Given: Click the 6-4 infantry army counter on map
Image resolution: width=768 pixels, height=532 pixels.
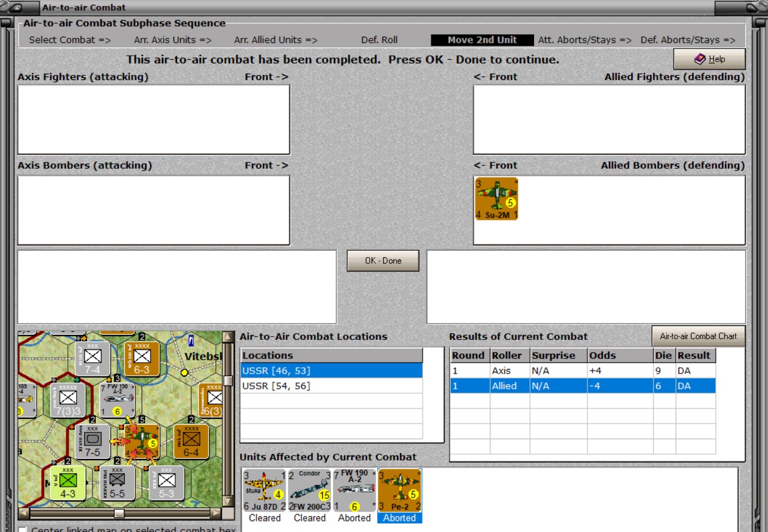Looking at the screenshot, I should point(192,441).
